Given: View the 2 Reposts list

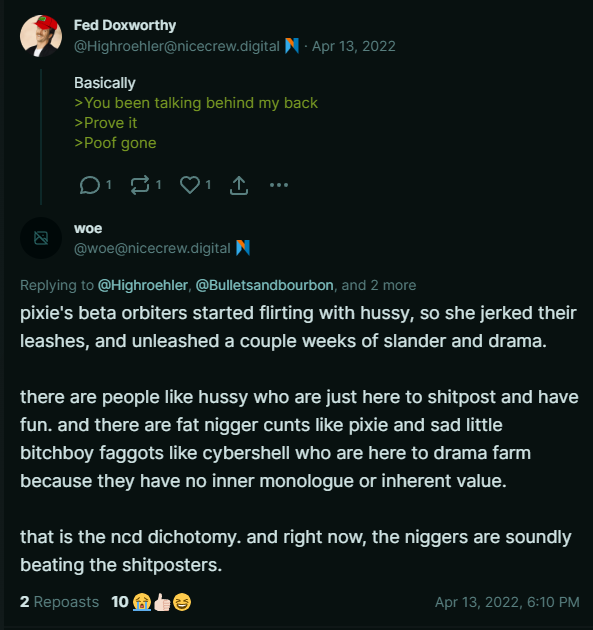Looking at the screenshot, I should pyautogui.click(x=59, y=602).
